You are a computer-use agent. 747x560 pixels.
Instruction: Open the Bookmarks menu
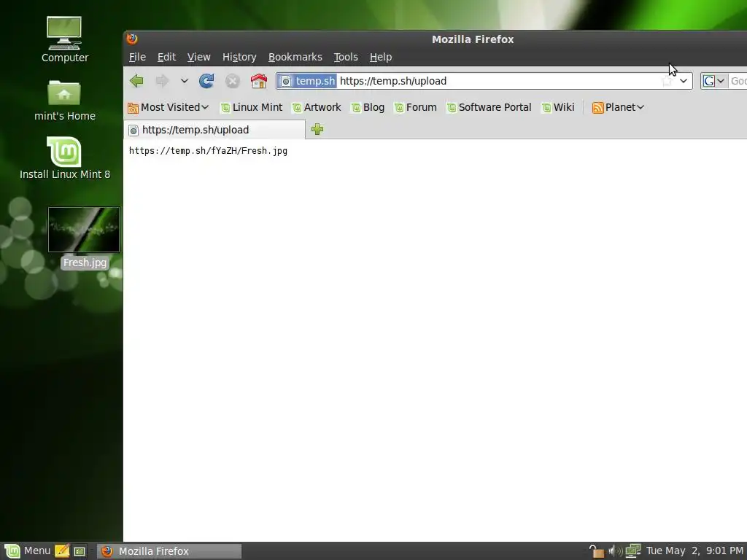click(295, 57)
